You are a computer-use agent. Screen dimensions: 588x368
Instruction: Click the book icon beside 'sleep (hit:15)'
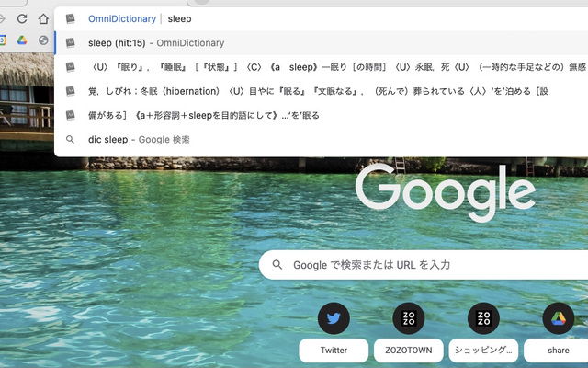click(70, 43)
